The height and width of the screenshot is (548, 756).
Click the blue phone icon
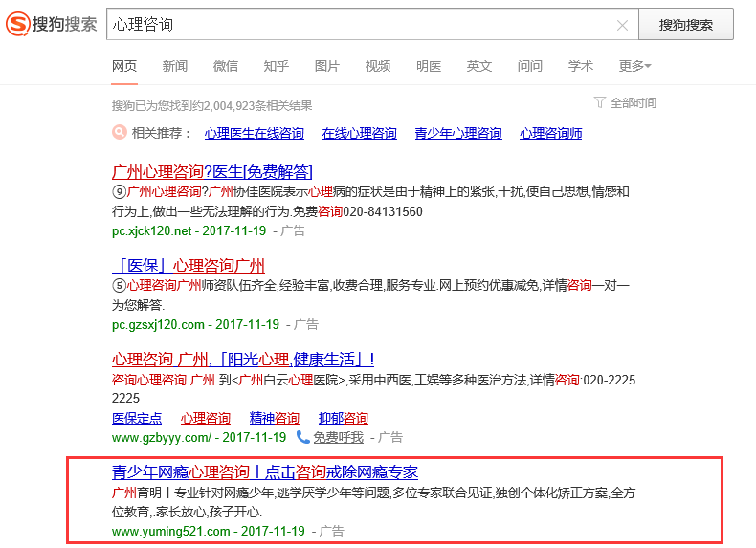pyautogui.click(x=302, y=437)
